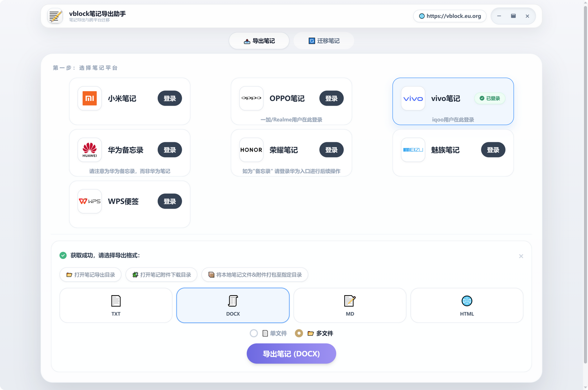Click the text 一加/Realme用户在此登录
This screenshot has height=390, width=588.
coord(292,120)
